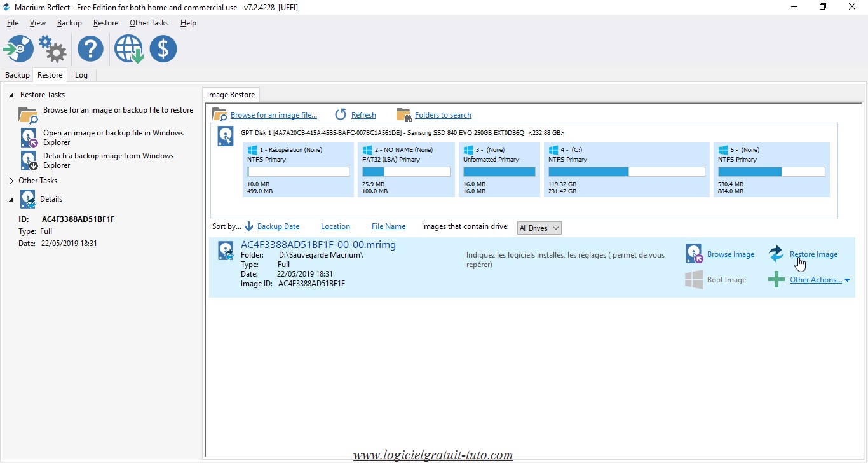The width and height of the screenshot is (868, 463).
Task: Click the Macrium Reflect title bar logo
Action: tap(6, 8)
